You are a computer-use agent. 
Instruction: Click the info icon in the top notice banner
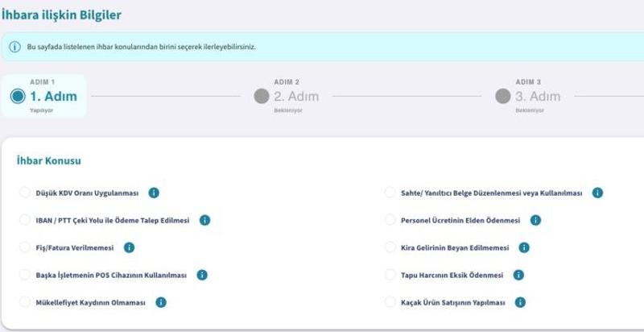coord(14,47)
